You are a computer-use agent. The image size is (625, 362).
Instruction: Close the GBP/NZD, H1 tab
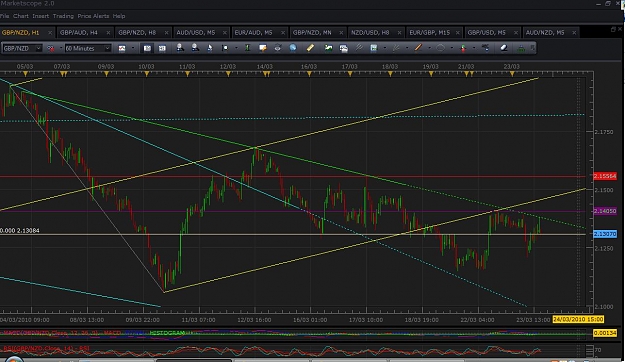pos(50,33)
